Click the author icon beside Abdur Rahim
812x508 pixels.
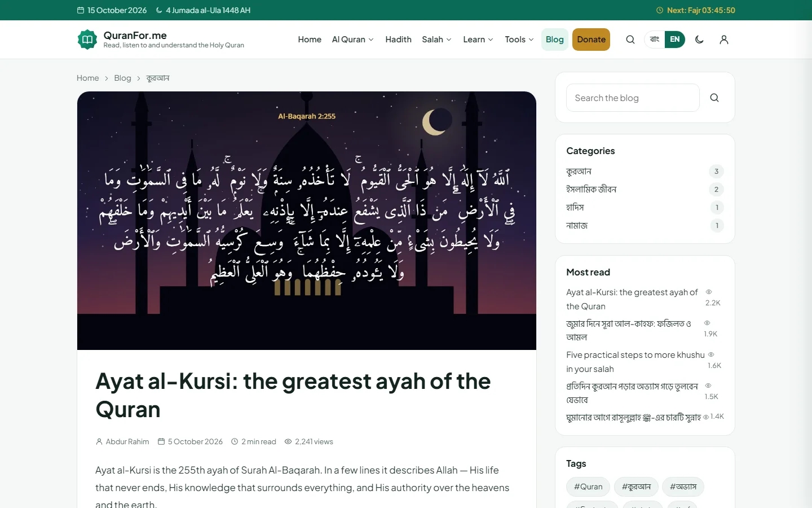99,441
